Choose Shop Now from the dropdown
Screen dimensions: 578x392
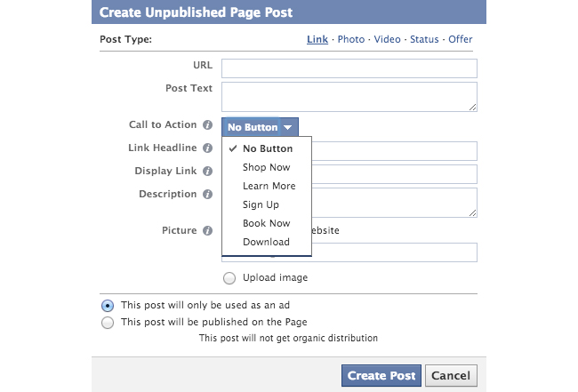click(x=267, y=167)
